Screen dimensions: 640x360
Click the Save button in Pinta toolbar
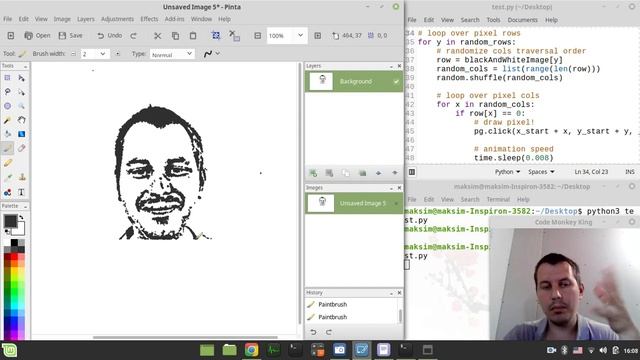point(71,36)
